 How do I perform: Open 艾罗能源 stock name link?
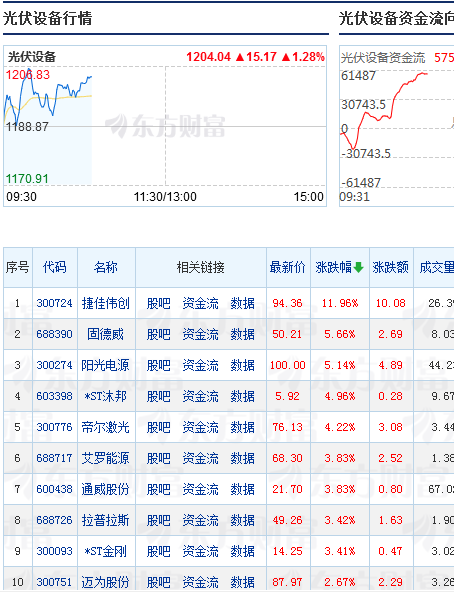point(106,458)
